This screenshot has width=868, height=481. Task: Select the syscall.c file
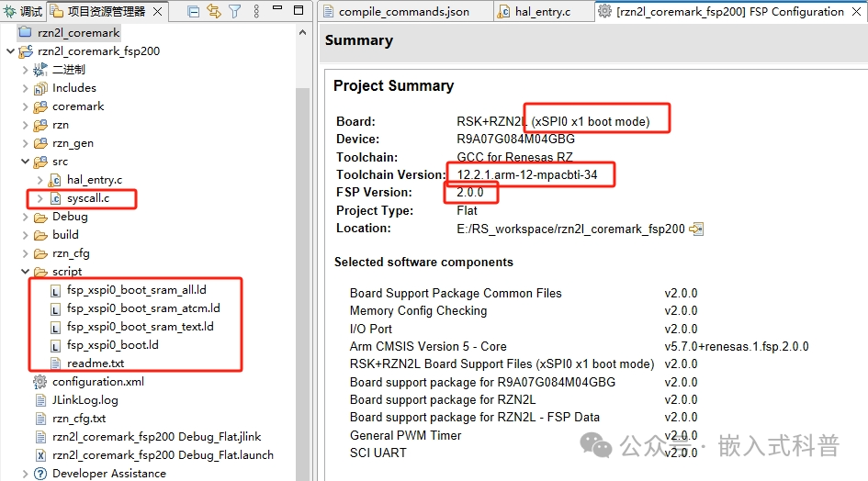[88, 198]
